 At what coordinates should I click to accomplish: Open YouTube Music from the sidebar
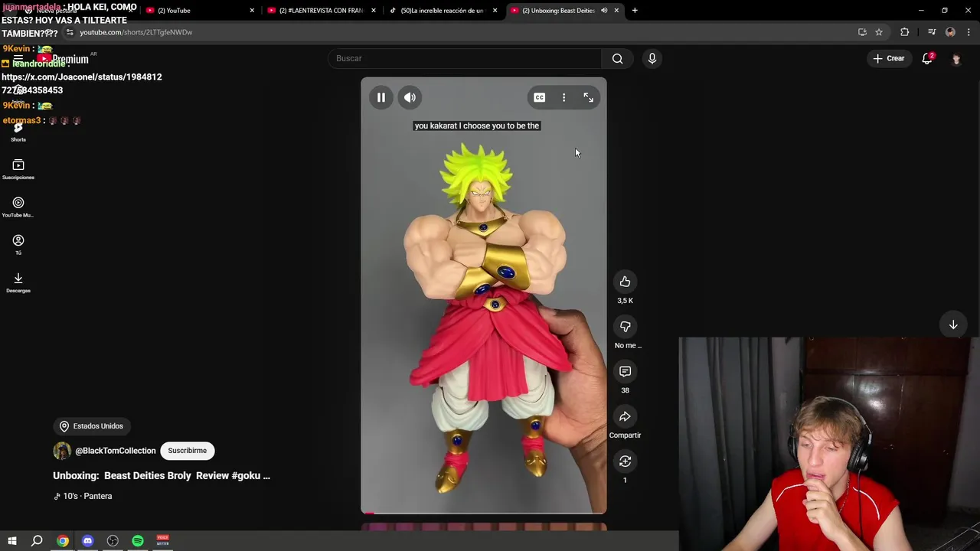18,207
